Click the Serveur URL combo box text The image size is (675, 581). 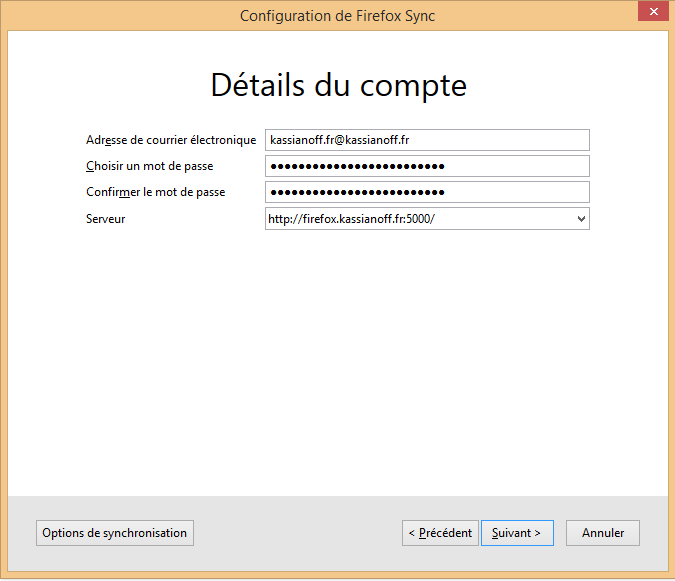coord(351,219)
